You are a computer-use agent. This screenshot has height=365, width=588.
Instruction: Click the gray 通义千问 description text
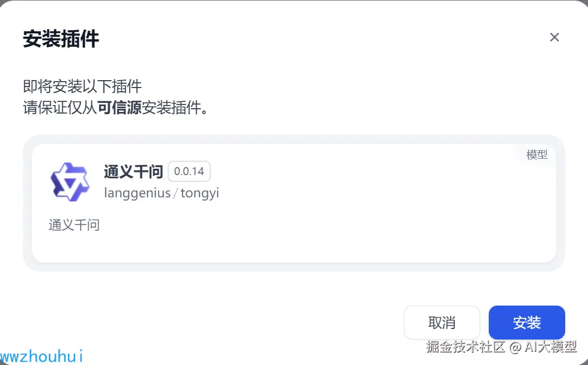[x=74, y=225]
